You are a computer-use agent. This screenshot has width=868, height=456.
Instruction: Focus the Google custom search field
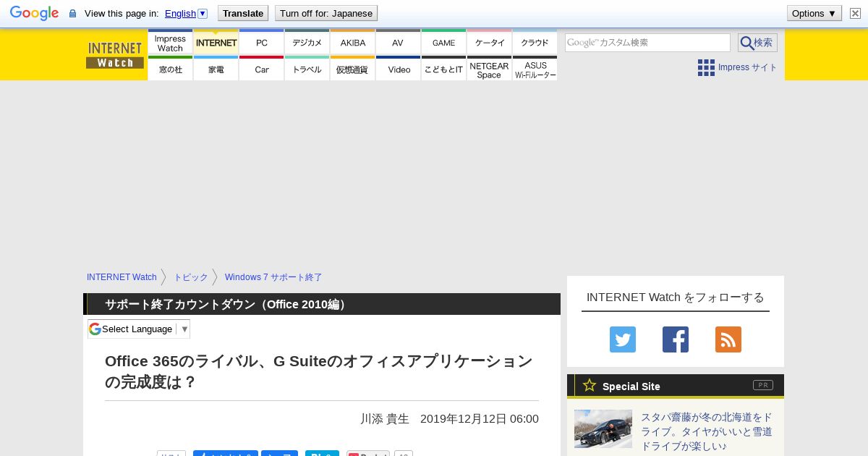pos(647,43)
